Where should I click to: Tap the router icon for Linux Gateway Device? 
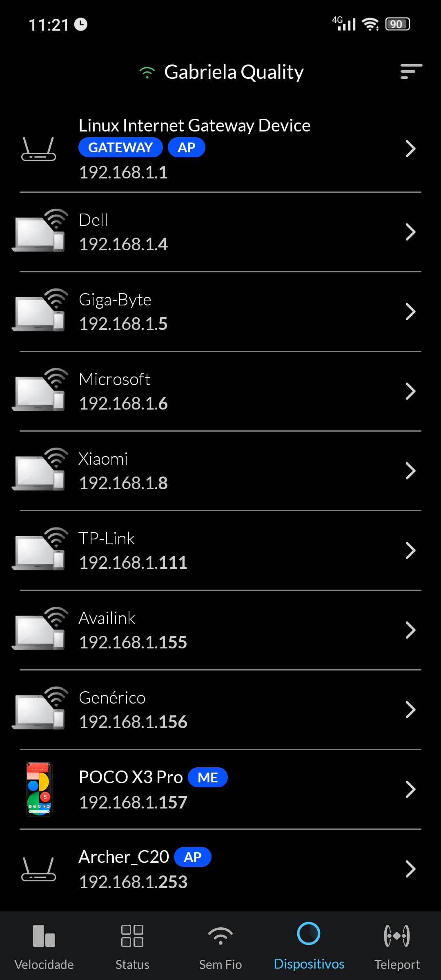[39, 149]
